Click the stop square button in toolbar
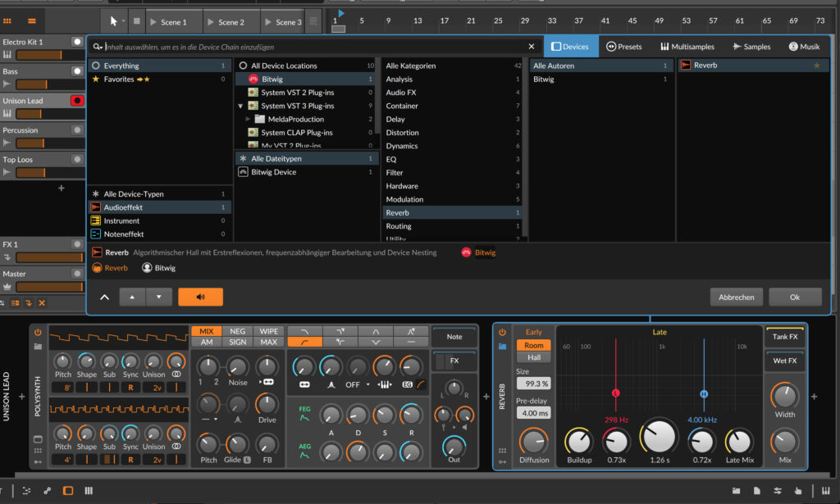 point(137,21)
